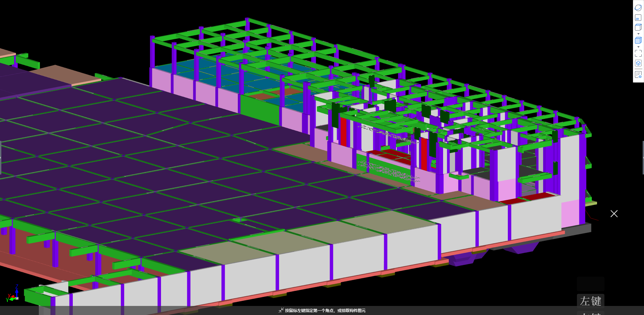This screenshot has height=315, width=644.
Task: Activate the dynamic orbit view icon
Action: click(638, 8)
